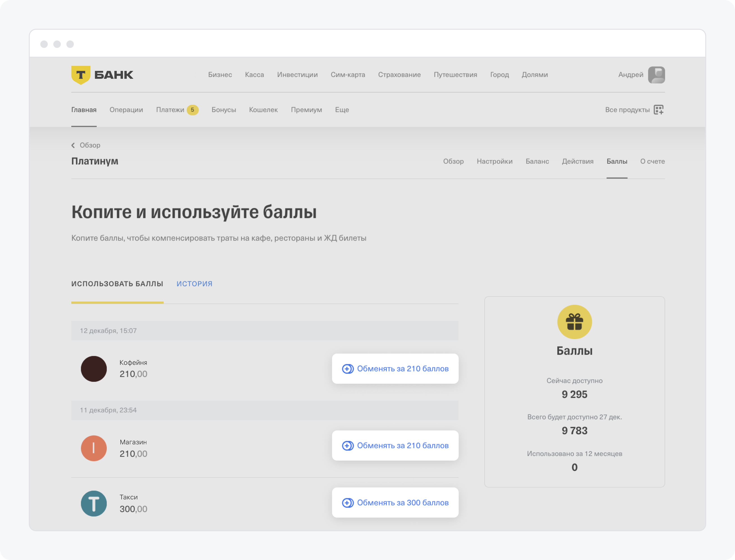Click the All products grid icon
The width and height of the screenshot is (735, 560).
pos(659,110)
